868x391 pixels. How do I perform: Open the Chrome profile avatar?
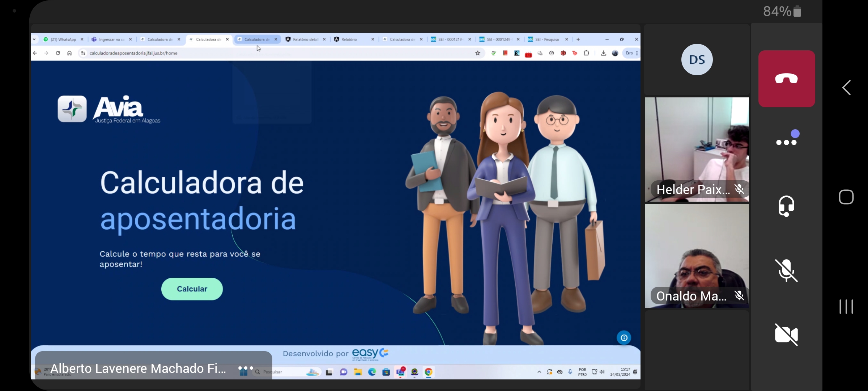pyautogui.click(x=615, y=53)
